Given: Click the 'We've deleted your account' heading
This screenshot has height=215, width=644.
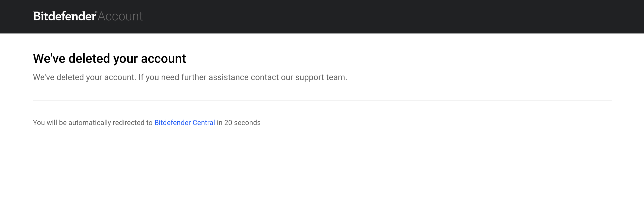Looking at the screenshot, I should click(109, 58).
